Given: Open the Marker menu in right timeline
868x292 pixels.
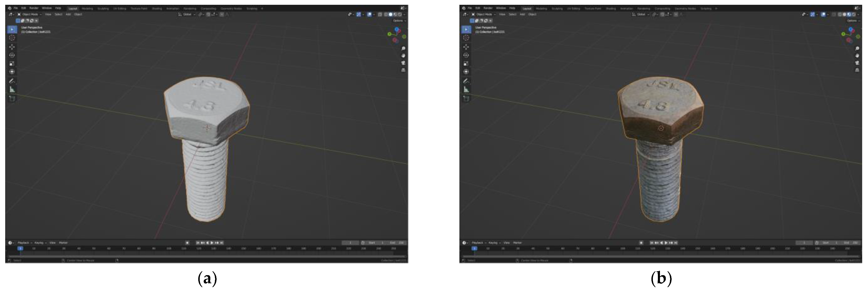Looking at the screenshot, I should click(517, 243).
